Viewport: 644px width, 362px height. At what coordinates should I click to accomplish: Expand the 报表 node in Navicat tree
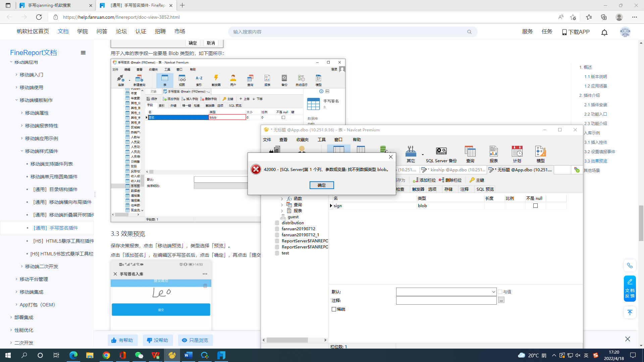click(282, 211)
